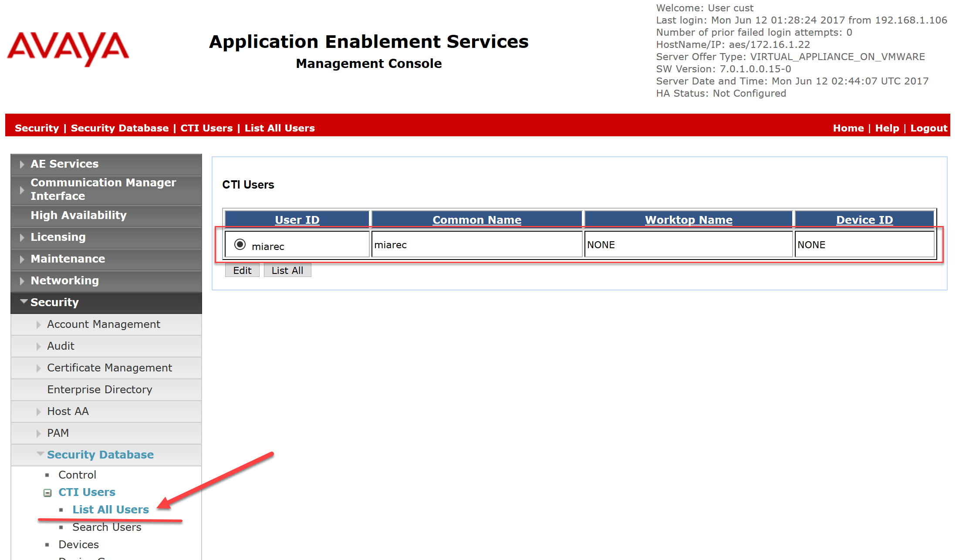Image resolution: width=959 pixels, height=560 pixels.
Task: Open List All Users page
Action: [111, 509]
